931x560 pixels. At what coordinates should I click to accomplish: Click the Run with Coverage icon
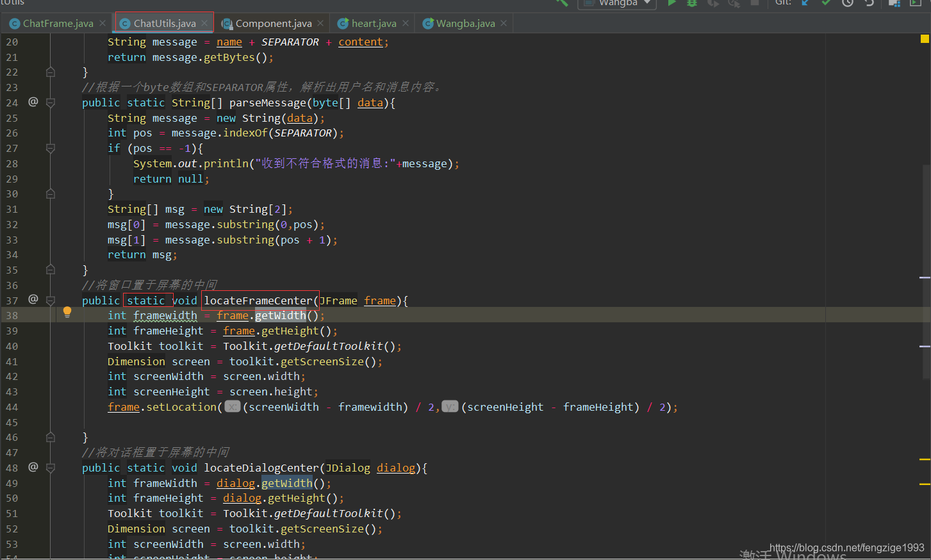pos(713,3)
